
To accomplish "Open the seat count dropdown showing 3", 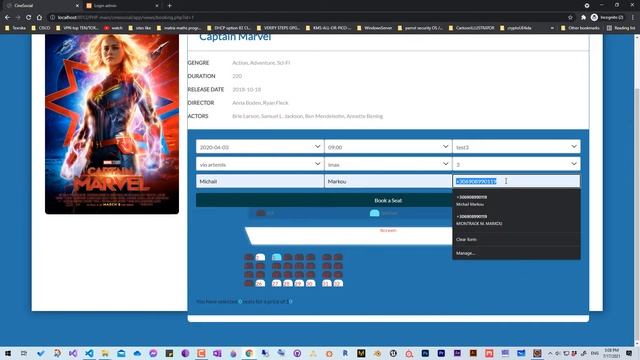I will click(516, 164).
